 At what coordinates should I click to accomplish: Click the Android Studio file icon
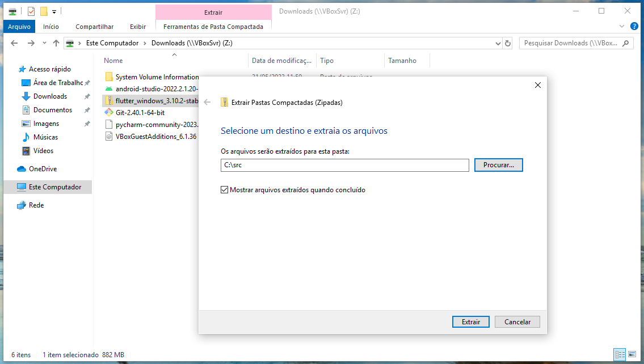tap(109, 88)
